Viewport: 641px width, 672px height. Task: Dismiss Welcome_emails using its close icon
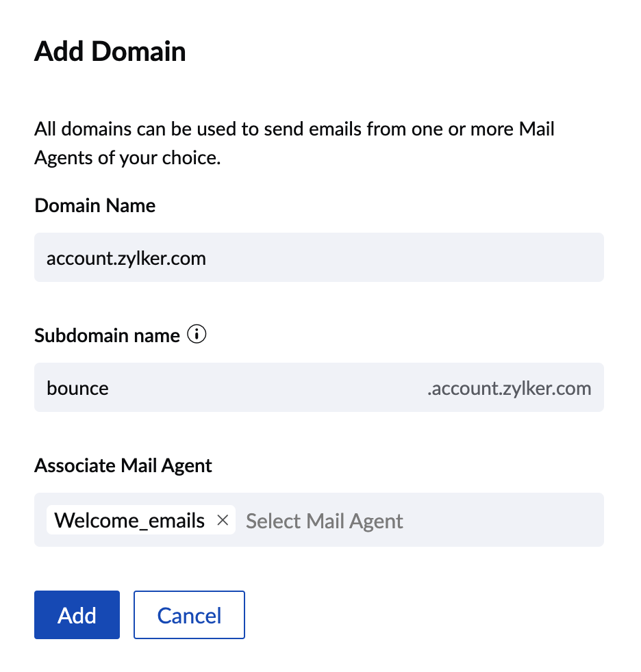(x=222, y=520)
